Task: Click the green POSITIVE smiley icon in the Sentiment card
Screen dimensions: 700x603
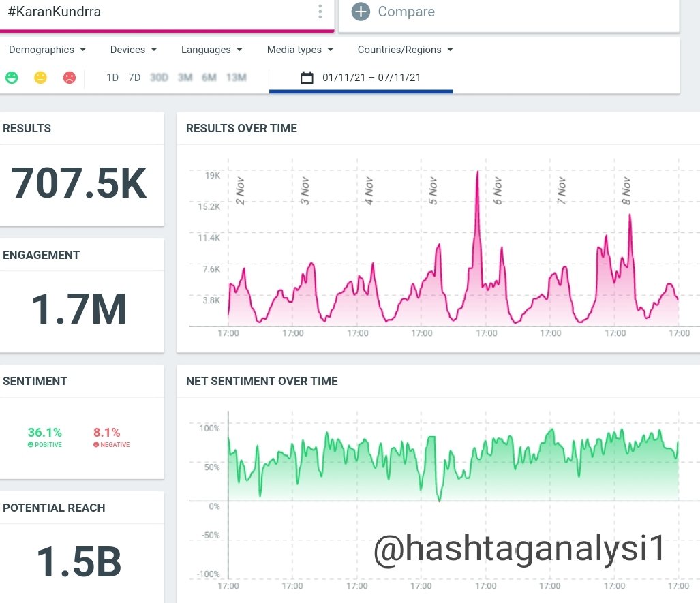Action: click(31, 444)
